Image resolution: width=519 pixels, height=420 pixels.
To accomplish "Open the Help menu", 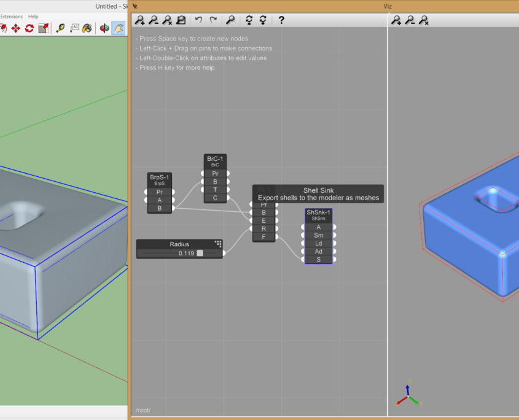I will (33, 17).
